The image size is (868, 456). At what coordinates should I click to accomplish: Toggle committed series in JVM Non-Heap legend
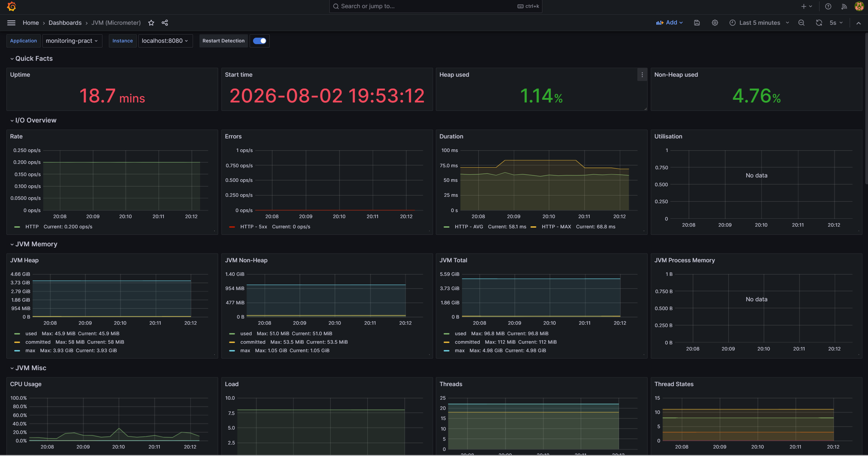pyautogui.click(x=253, y=342)
